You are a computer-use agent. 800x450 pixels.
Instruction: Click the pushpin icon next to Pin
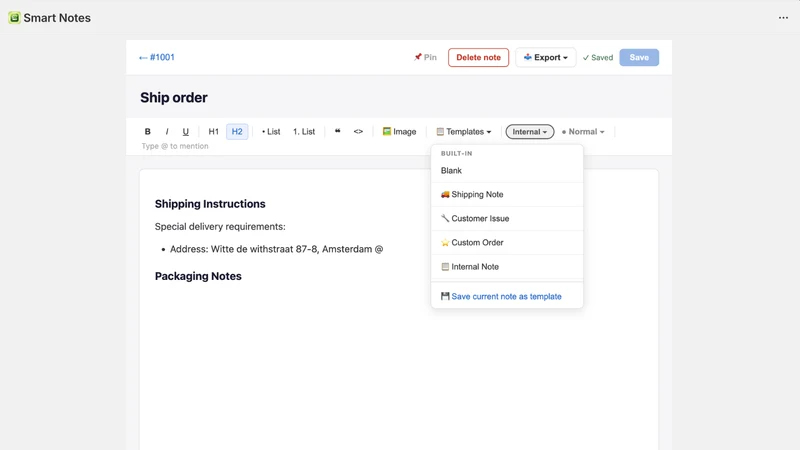(x=417, y=57)
